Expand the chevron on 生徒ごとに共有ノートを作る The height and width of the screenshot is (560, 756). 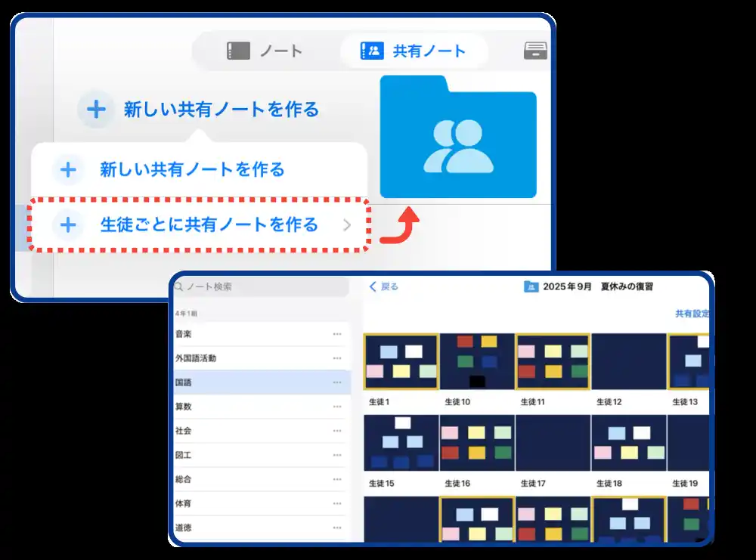coord(347,225)
